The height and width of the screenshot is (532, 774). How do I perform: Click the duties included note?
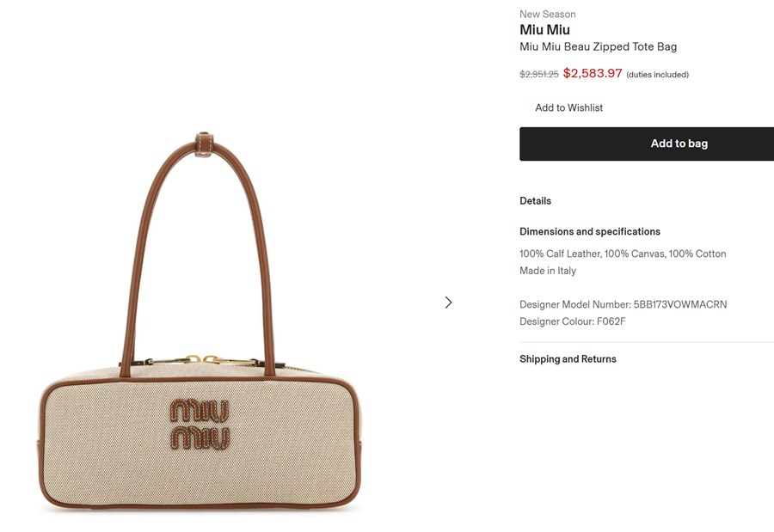click(657, 75)
